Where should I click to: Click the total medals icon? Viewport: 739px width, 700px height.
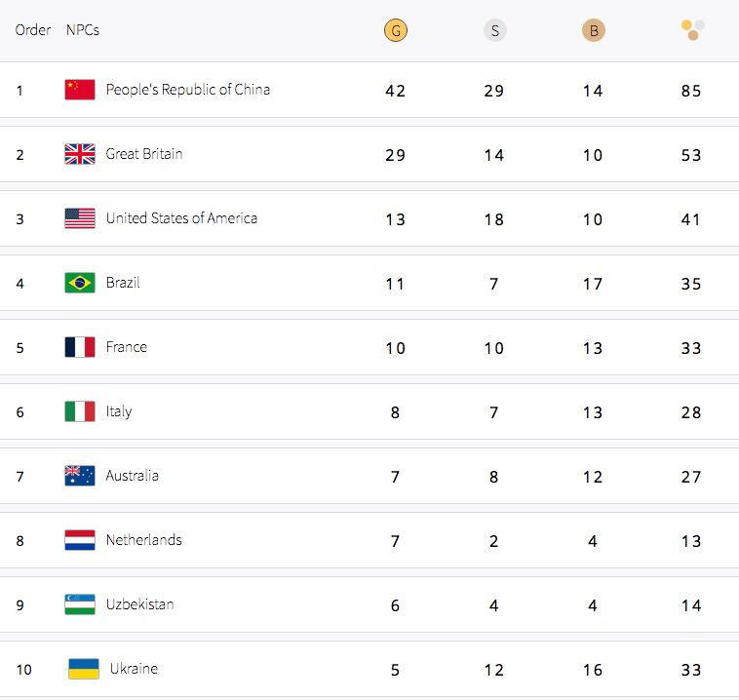coord(692,30)
